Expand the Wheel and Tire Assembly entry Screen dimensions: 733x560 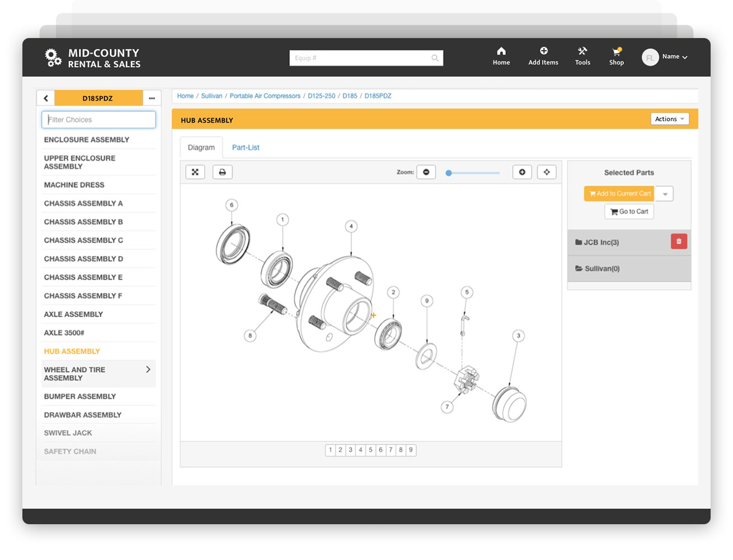tap(148, 369)
